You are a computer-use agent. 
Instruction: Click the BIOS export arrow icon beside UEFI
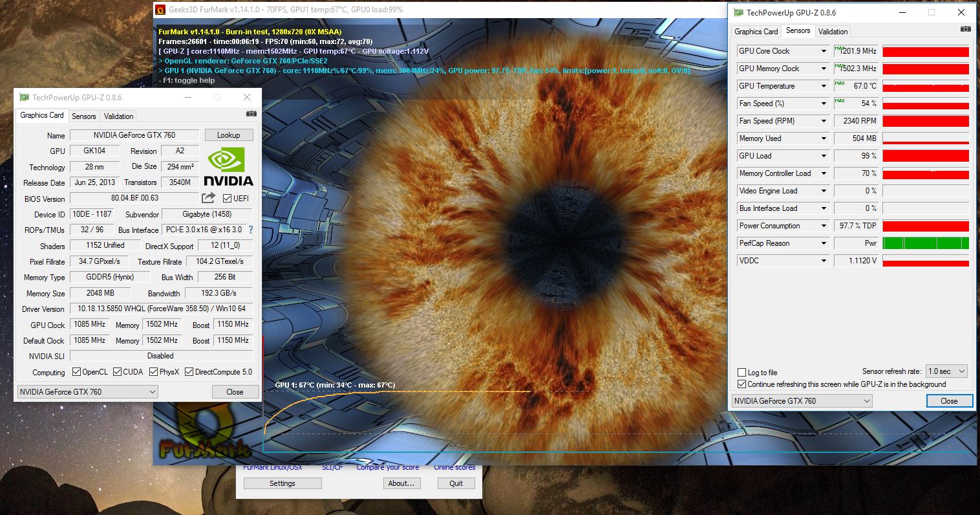[x=208, y=198]
